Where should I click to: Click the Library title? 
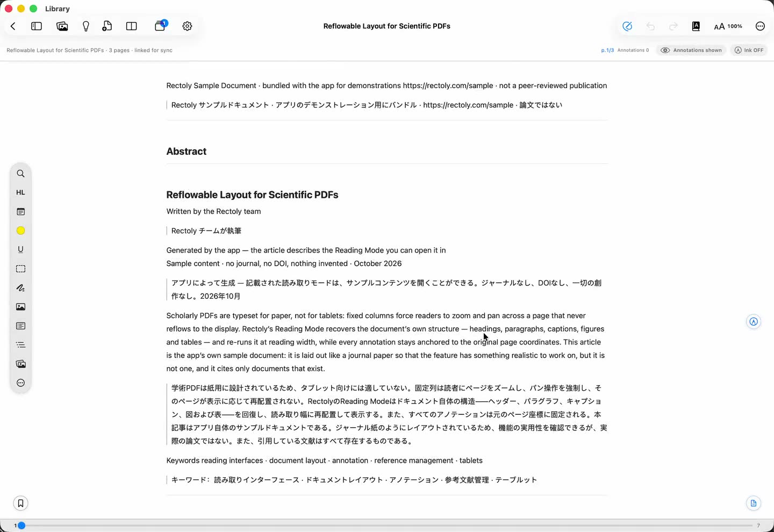[x=58, y=9]
